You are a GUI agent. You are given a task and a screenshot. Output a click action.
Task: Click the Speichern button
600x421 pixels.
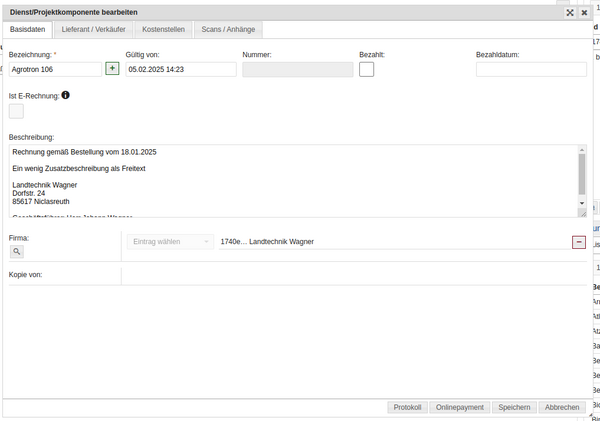(514, 407)
